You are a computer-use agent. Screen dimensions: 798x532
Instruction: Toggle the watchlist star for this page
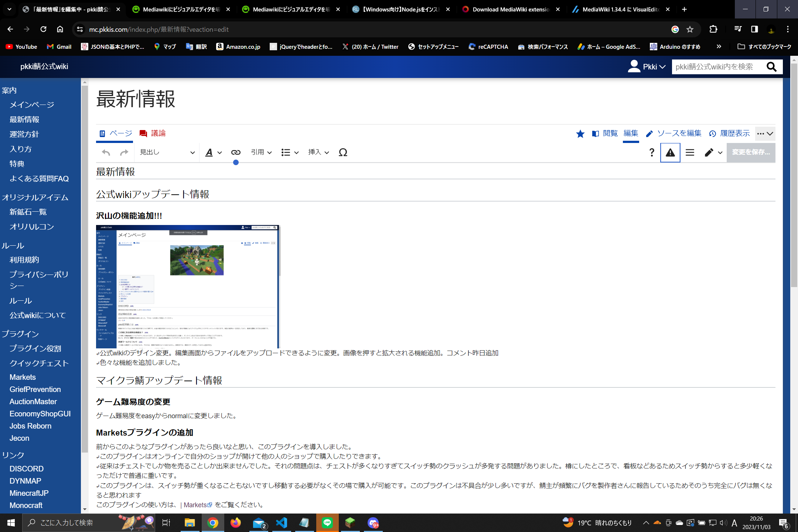point(580,134)
